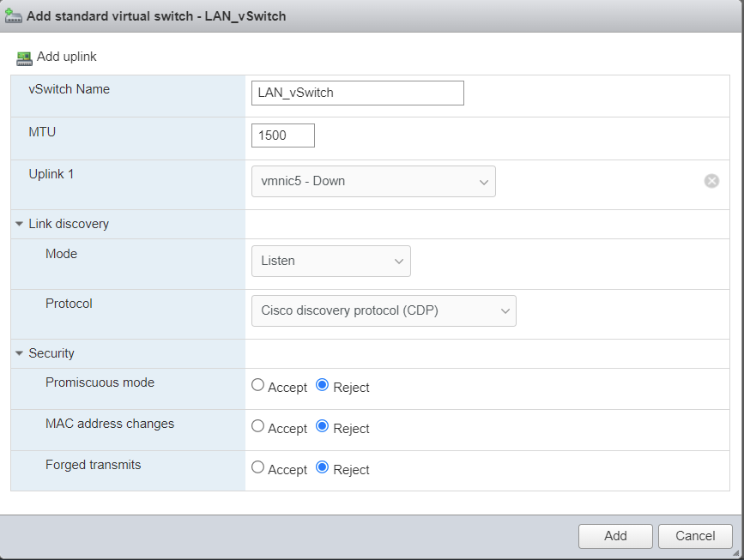
Task: Click the Add uplink link text
Action: click(67, 57)
